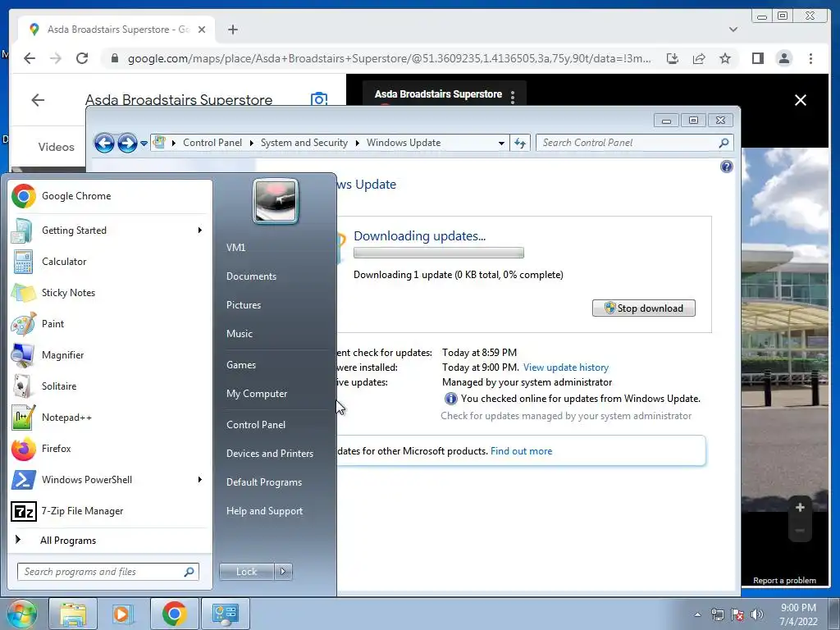Click the Lock button
This screenshot has width=840, height=630.
[246, 572]
